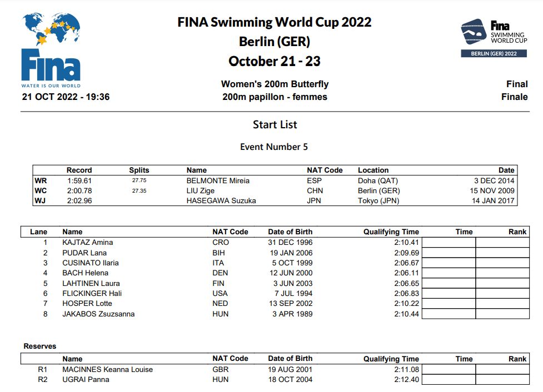This screenshot has height=392, width=543.
Task: Click the Women's 200m Butterfly title
Action: 275,84
